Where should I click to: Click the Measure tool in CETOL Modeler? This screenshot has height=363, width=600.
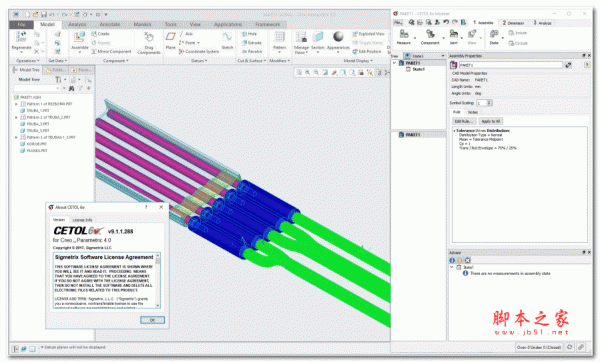[x=404, y=37]
